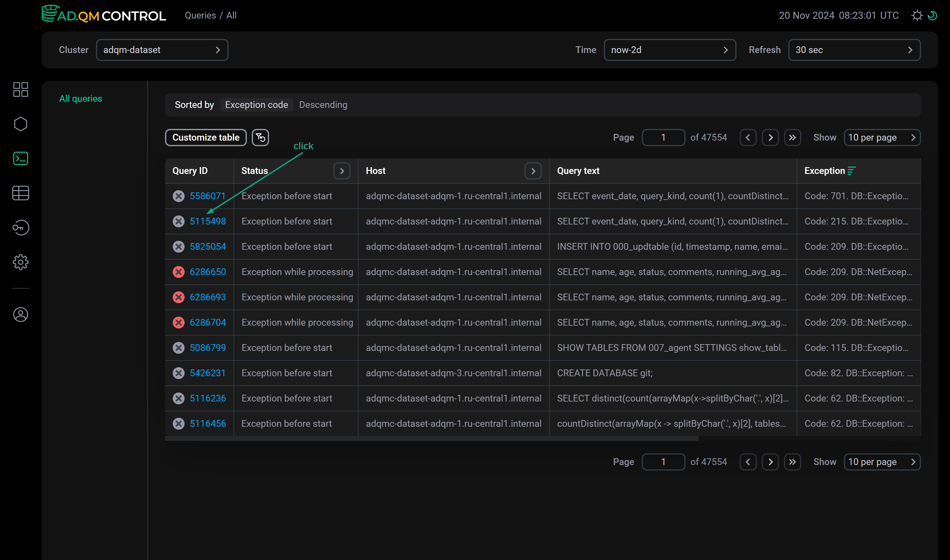
Task: Click the Customize table button
Action: click(206, 137)
